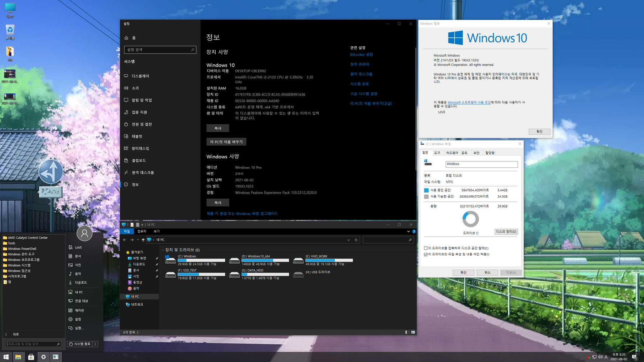Open the My PC desktop icon
This screenshot has width=644, height=362.
point(10,10)
